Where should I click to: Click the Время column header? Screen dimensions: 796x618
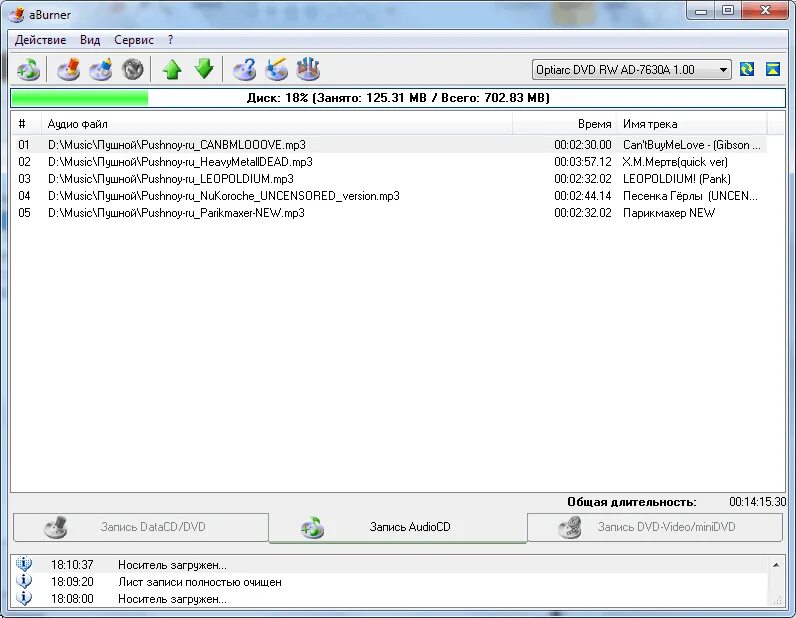point(565,124)
